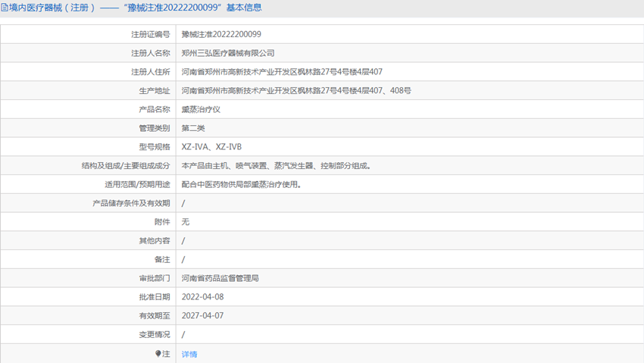Select the page title 境内医疗器械（注册）基本信息
The height and width of the screenshot is (363, 644).
(x=135, y=8)
